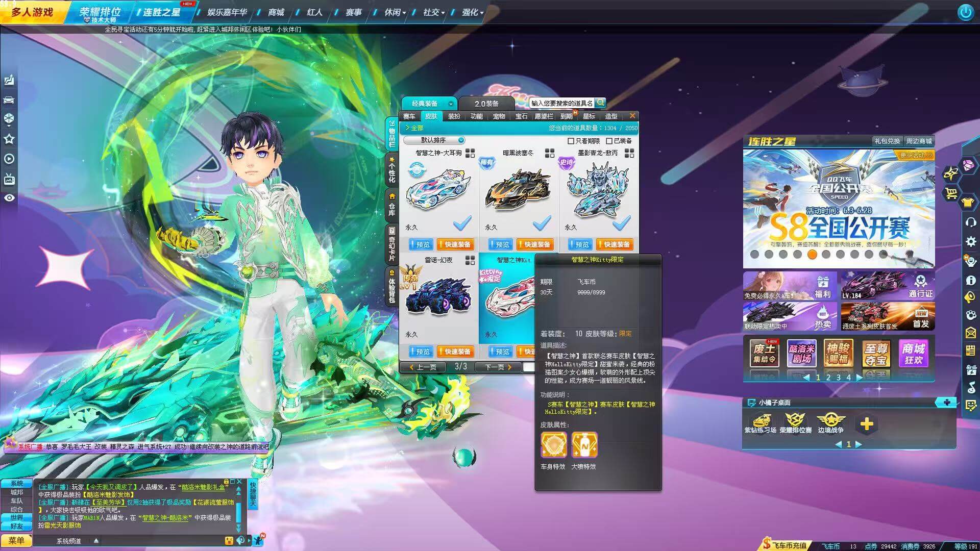Expand the 经典装备 dropdown arrow

pyautogui.click(x=450, y=104)
